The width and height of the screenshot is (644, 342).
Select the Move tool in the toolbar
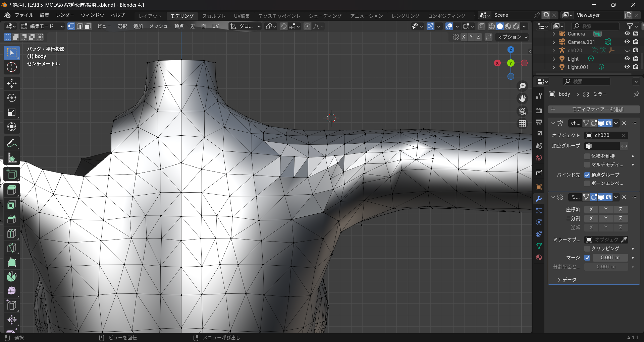coord(12,83)
